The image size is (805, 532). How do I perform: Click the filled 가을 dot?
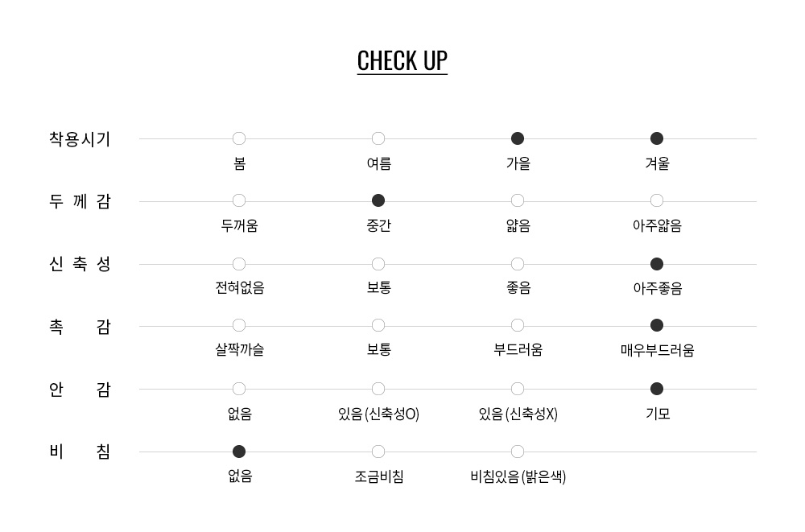(x=518, y=138)
